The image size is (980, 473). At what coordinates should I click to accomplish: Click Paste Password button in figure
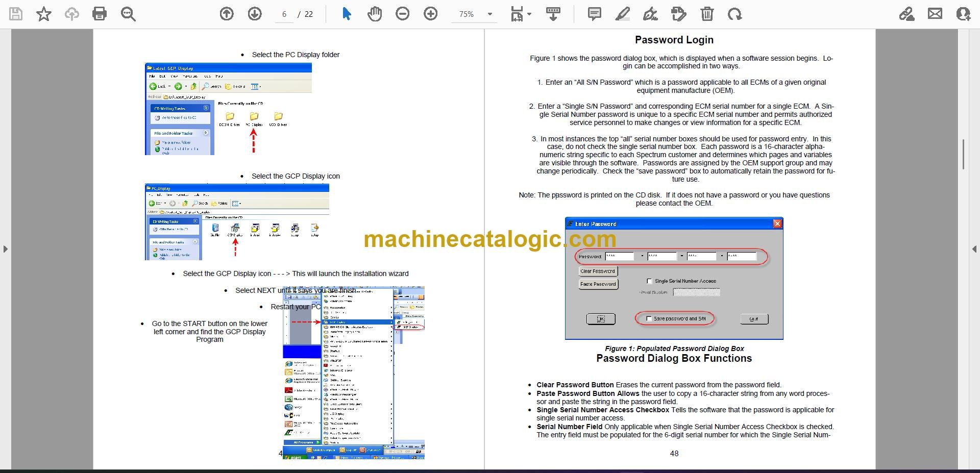[598, 284]
